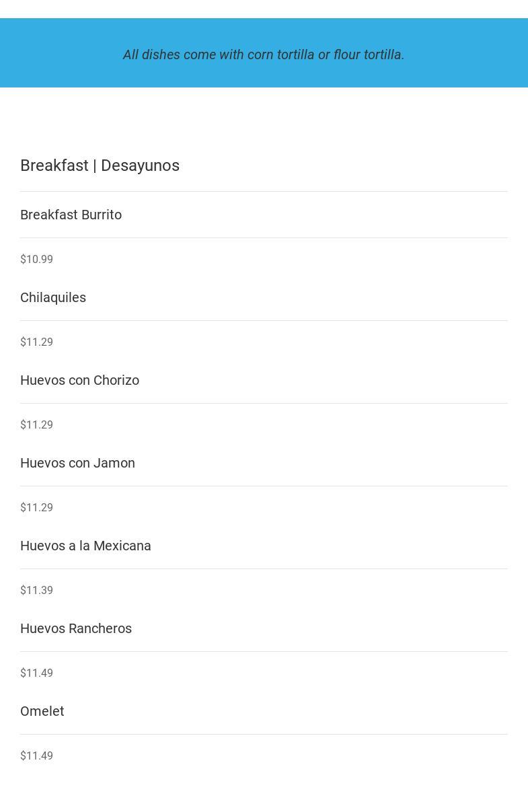Screen dimensions: 528x812
Task: Click "flour tortilla" in the blue banner
Action: coord(368,54)
